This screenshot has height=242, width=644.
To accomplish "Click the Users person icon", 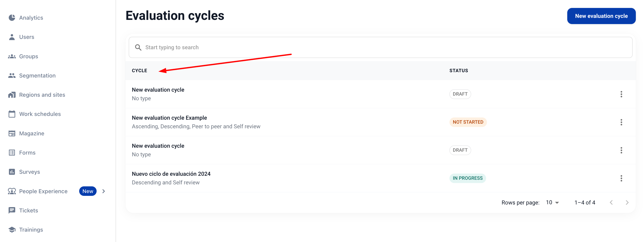I will [12, 37].
